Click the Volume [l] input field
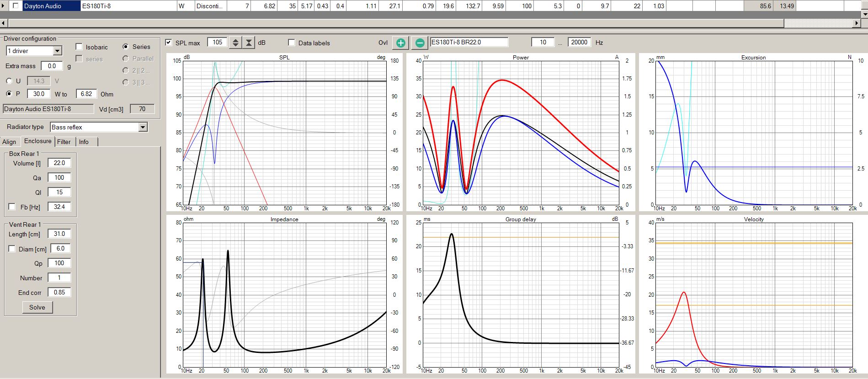Screen dimensions: 868x379 point(59,163)
